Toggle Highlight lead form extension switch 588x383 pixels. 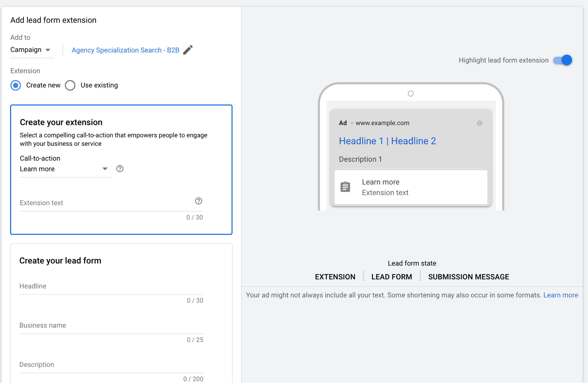pyautogui.click(x=562, y=60)
